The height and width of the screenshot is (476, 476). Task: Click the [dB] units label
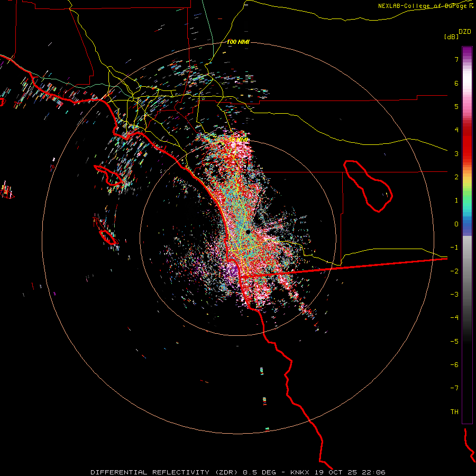[451, 36]
